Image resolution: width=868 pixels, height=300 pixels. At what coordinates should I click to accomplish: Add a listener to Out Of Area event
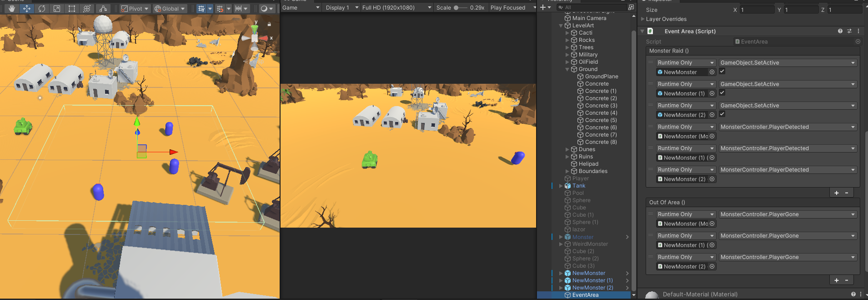(837, 280)
